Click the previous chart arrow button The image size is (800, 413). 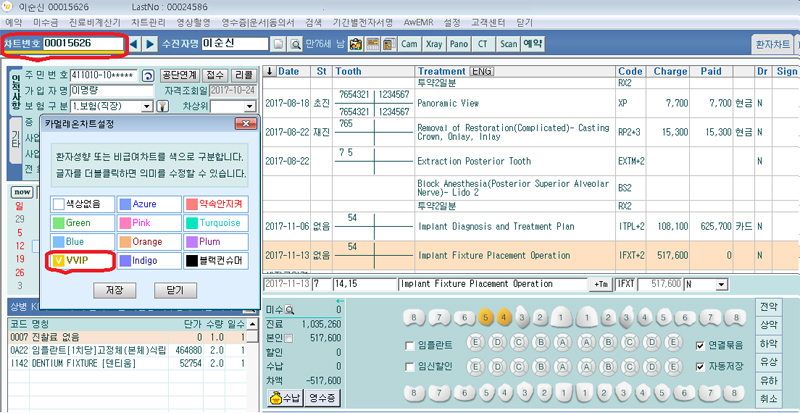click(x=132, y=44)
